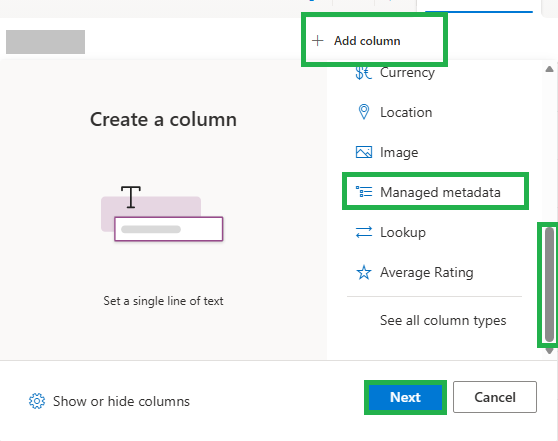Click the Create a column heading
Image resolution: width=558 pixels, height=441 pixels.
tap(163, 119)
